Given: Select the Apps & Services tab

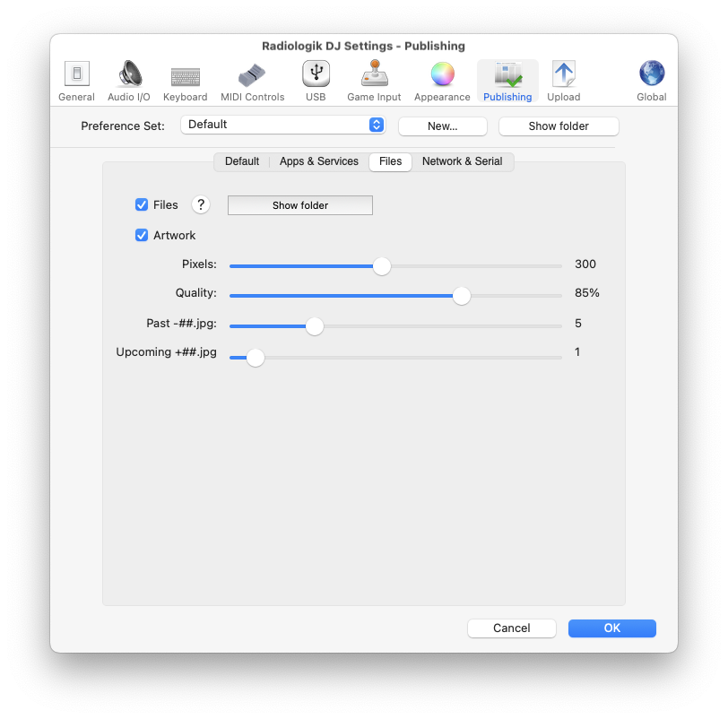Looking at the screenshot, I should pos(318,161).
